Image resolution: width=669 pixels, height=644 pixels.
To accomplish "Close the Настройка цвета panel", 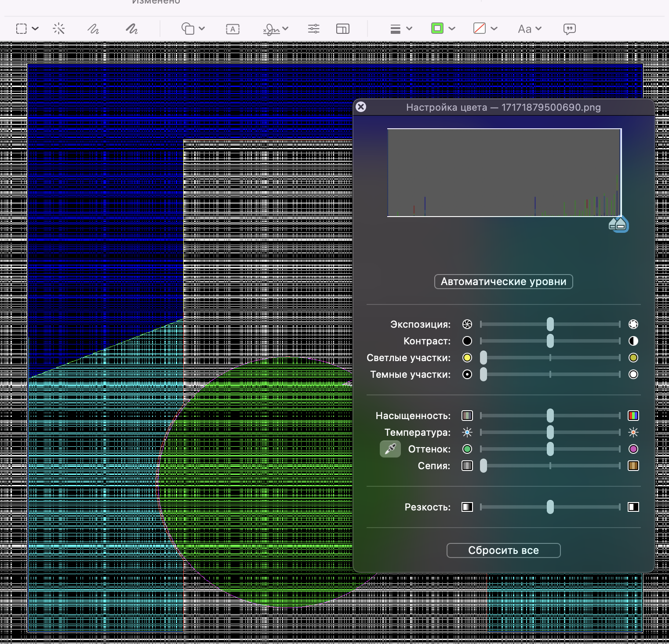I will click(361, 107).
